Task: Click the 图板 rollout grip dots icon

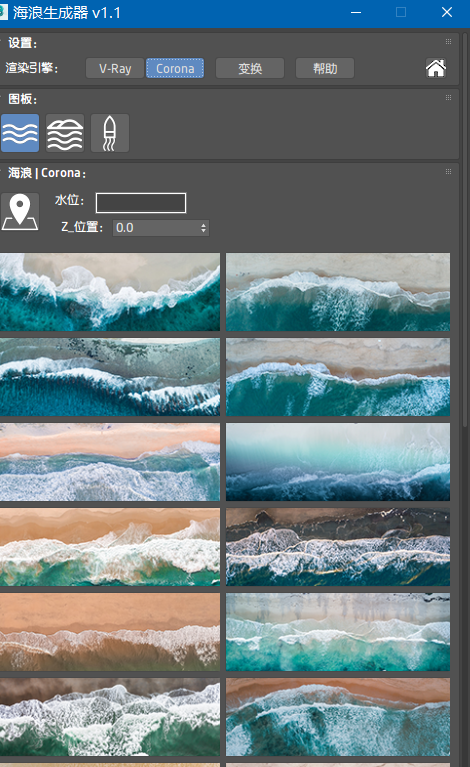Action: [448, 98]
